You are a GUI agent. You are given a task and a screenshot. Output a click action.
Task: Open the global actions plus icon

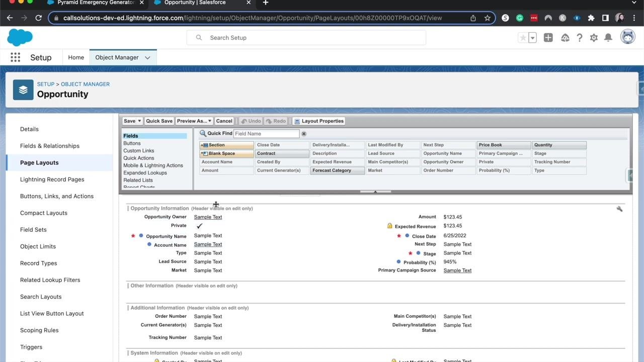548,38
